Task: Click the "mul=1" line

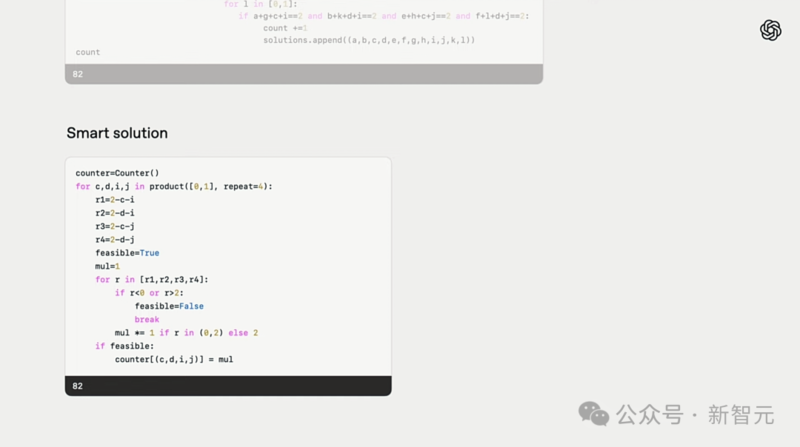Action: [x=107, y=266]
